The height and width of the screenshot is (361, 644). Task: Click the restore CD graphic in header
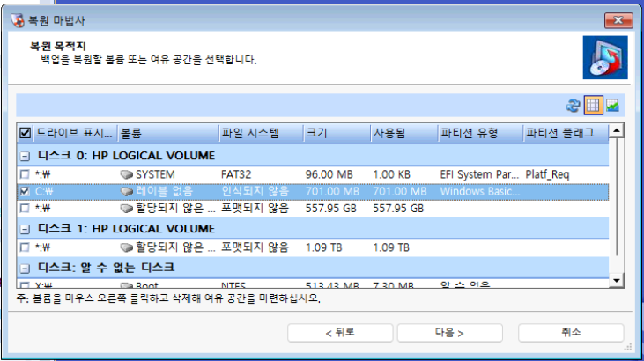(x=605, y=57)
